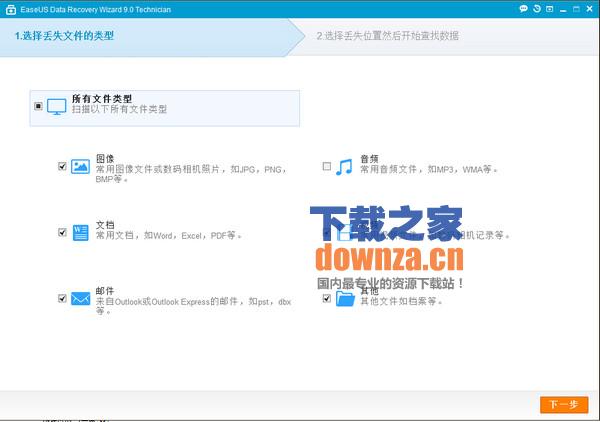The height and width of the screenshot is (422, 600).
Task: Click the description mentioning Word, Excel, PDF
Action: pyautogui.click(x=169, y=235)
